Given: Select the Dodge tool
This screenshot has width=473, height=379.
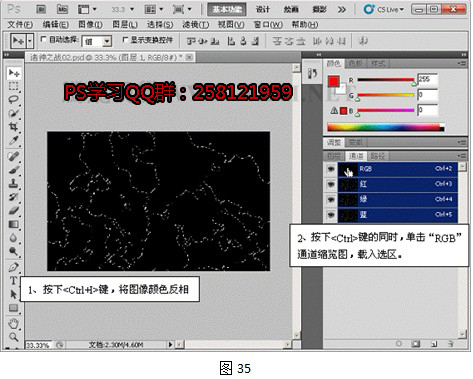Looking at the screenshot, I should [14, 251].
